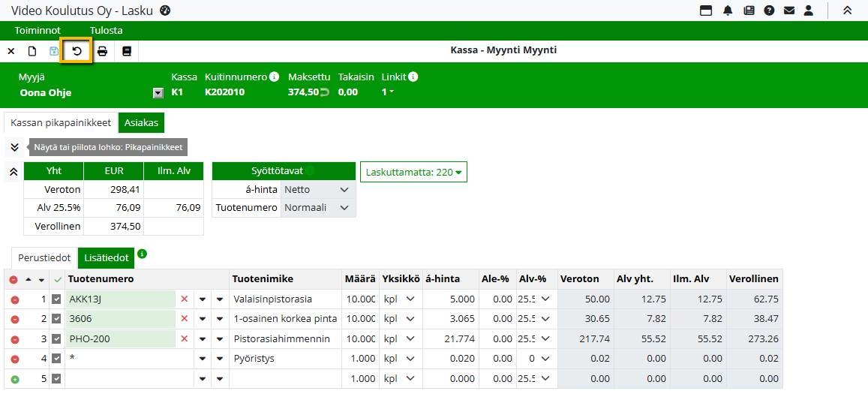Switch to the Asiakas tab
The height and width of the screenshot is (409, 868).
[141, 123]
